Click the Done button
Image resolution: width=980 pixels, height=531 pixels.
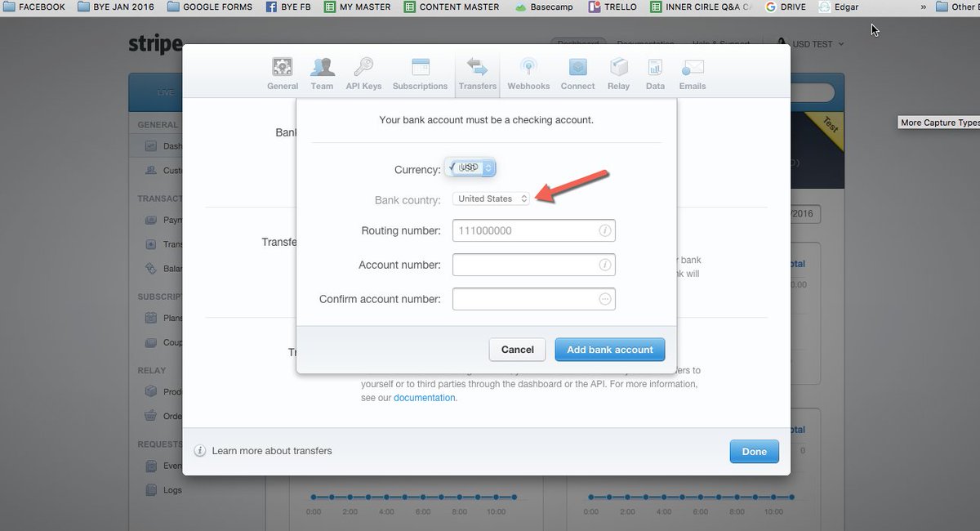[755, 451]
